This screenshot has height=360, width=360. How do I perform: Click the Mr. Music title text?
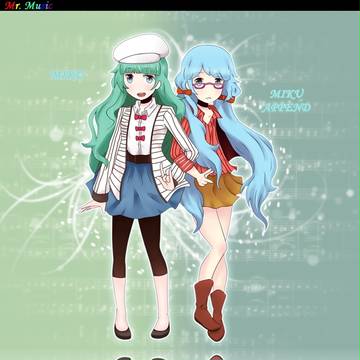coord(29,5)
